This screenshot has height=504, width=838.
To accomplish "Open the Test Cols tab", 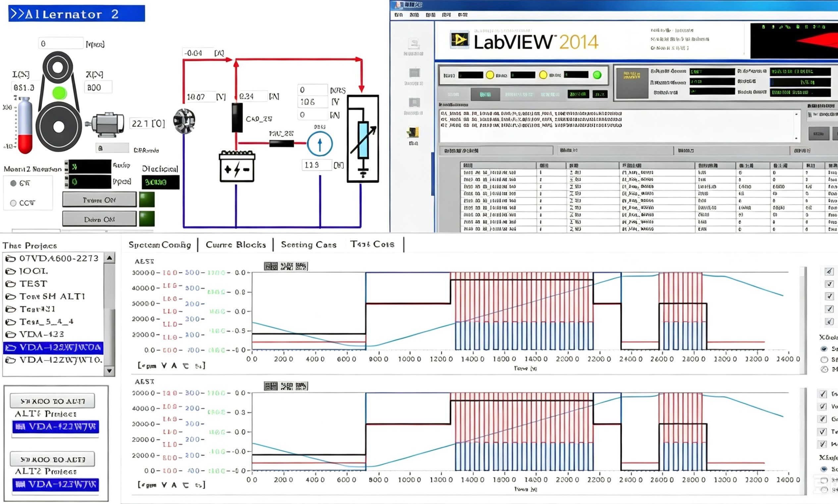I will tap(372, 245).
